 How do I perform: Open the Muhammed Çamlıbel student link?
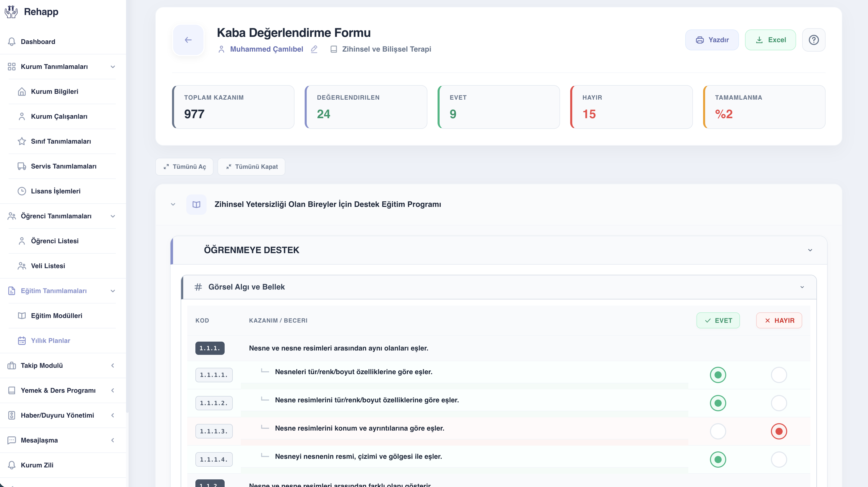point(267,49)
